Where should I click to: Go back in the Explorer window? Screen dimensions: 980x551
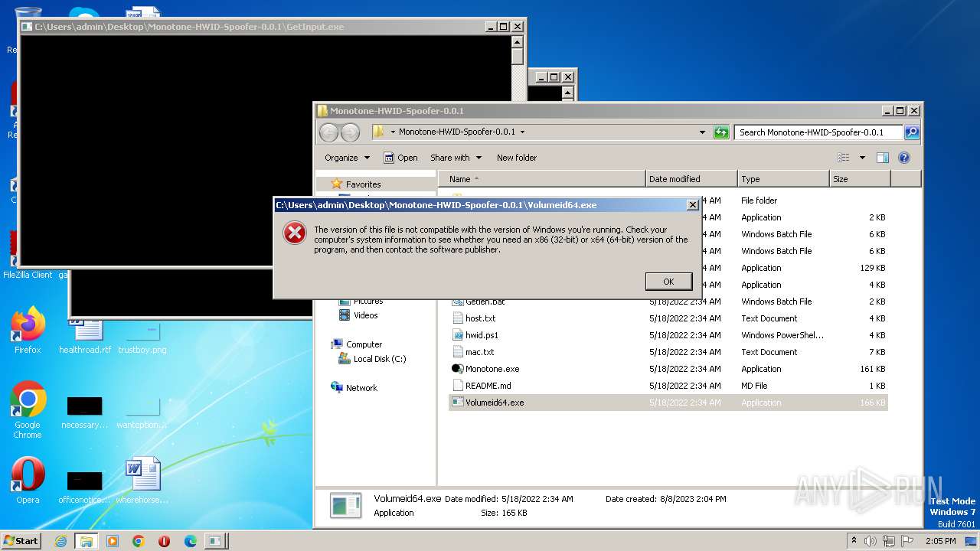(328, 132)
